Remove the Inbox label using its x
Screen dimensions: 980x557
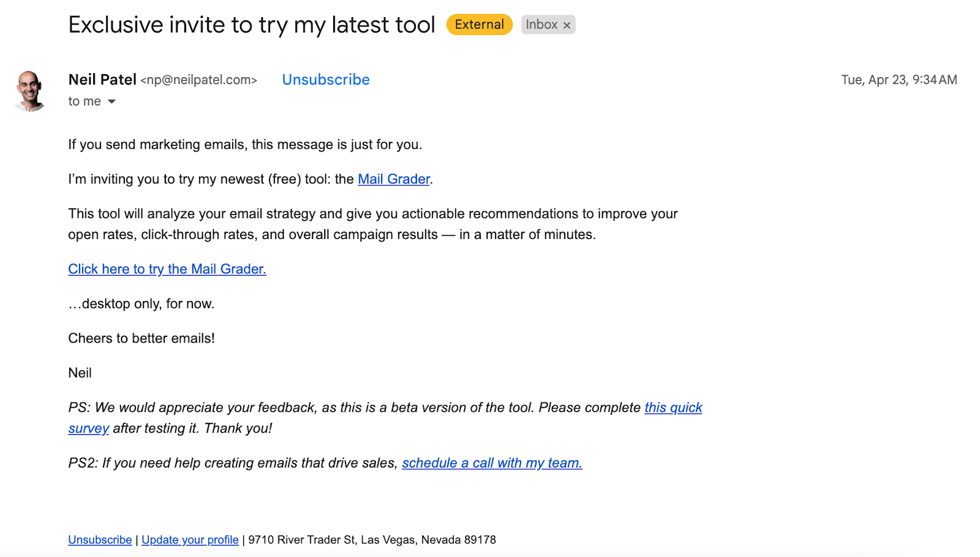point(567,25)
